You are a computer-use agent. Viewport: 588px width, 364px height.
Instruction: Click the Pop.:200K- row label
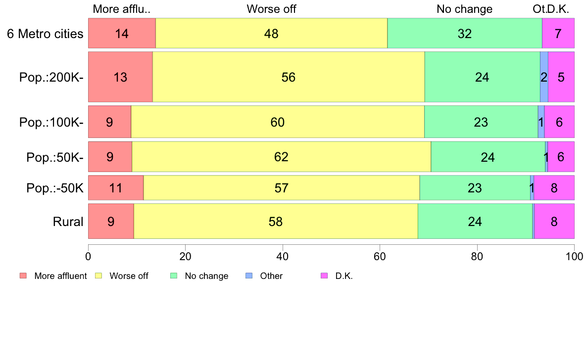pos(51,77)
